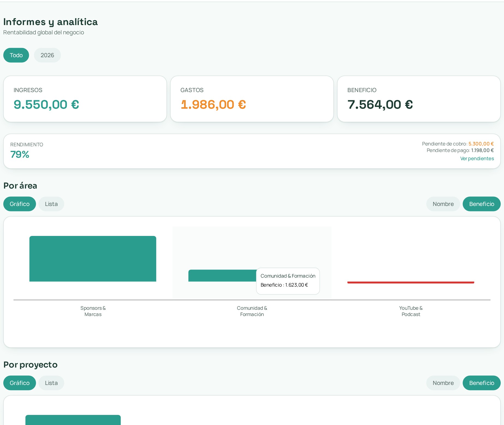This screenshot has width=504, height=425.
Task: Switch Por área to Lista view
Action: pos(51,204)
